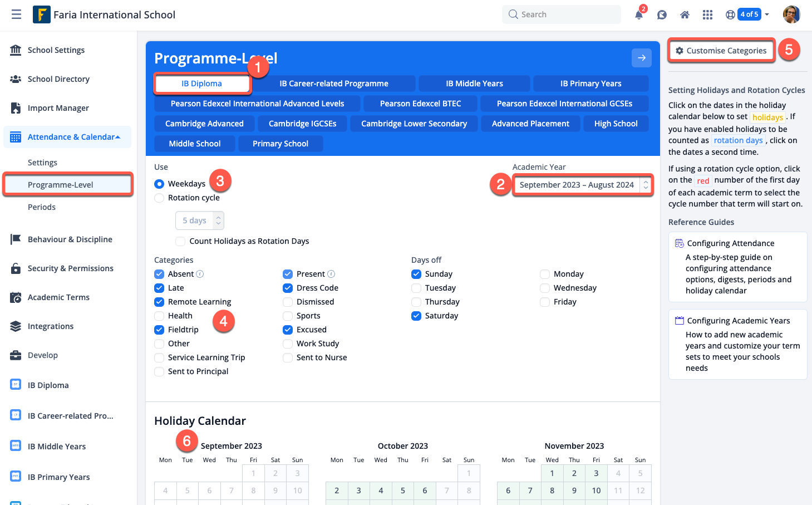Uncheck Sunday as a day off
812x505 pixels.
click(x=416, y=274)
